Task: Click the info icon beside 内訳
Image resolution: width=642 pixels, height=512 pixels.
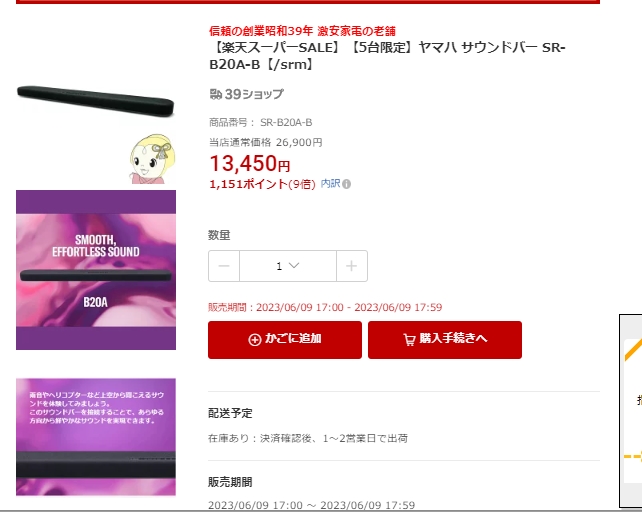Action: click(346, 184)
